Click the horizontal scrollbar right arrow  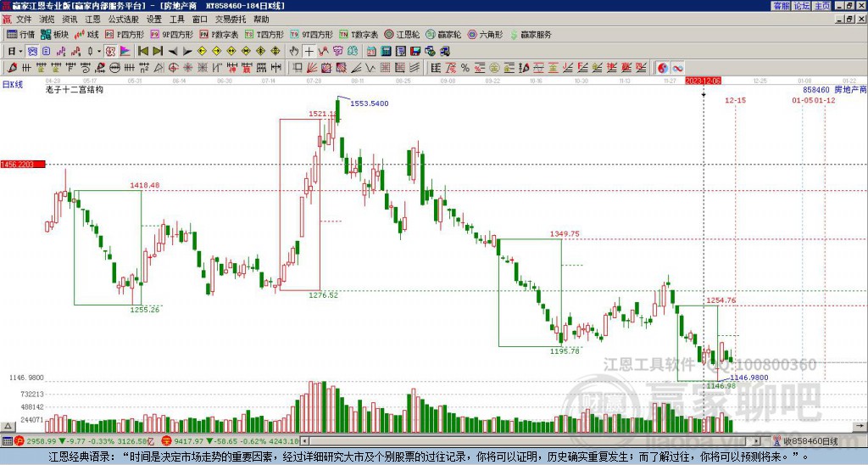click(x=757, y=441)
